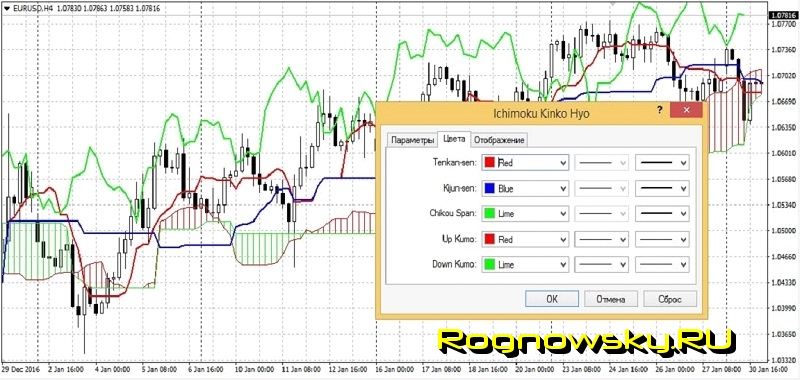Open Kijun-sen line width dropdown

click(662, 188)
